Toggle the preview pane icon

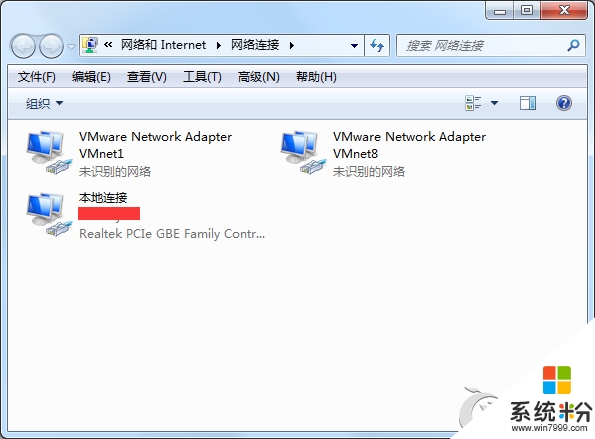pyautogui.click(x=527, y=103)
